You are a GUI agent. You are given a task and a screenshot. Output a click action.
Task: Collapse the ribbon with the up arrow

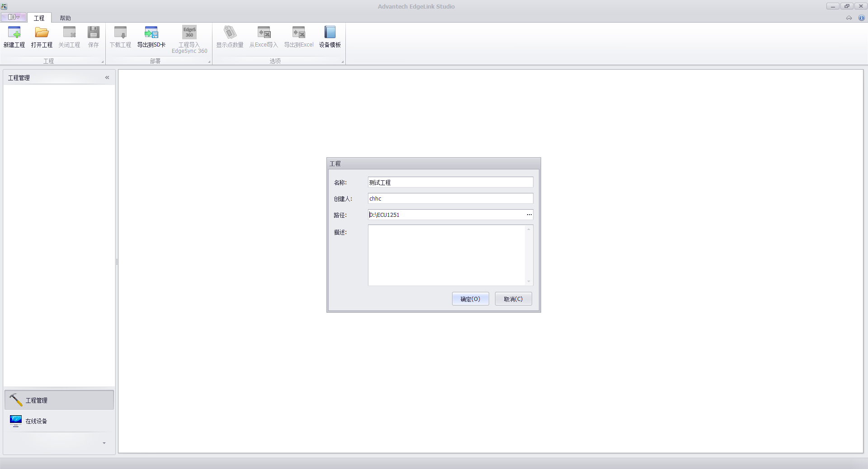[849, 18]
